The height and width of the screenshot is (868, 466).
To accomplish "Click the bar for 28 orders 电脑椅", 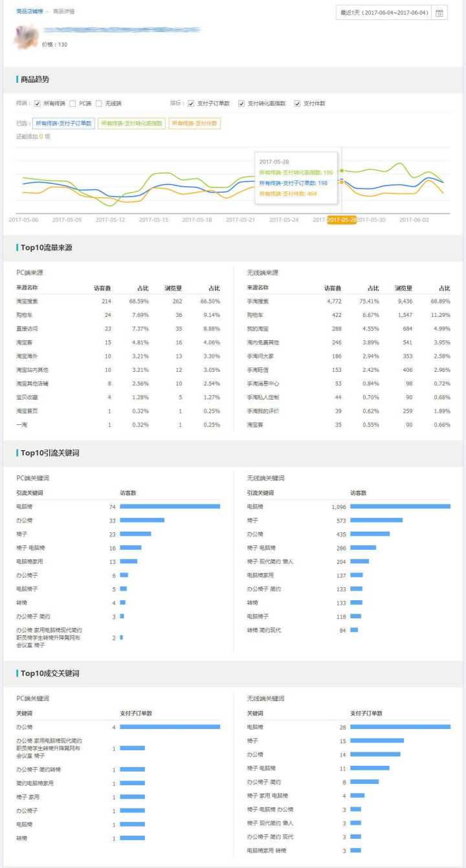I will 400,727.
